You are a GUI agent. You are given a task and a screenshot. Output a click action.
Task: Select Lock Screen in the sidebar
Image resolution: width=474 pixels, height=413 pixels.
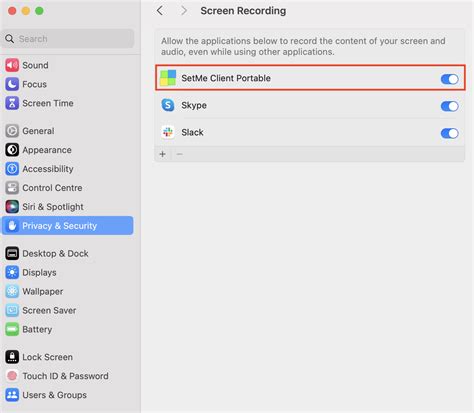[68, 357]
